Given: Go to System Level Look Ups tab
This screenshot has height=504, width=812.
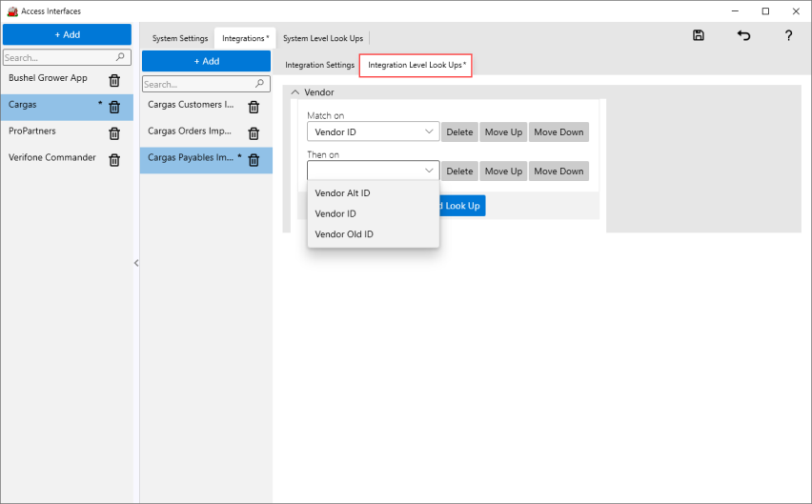Looking at the screenshot, I should (322, 39).
